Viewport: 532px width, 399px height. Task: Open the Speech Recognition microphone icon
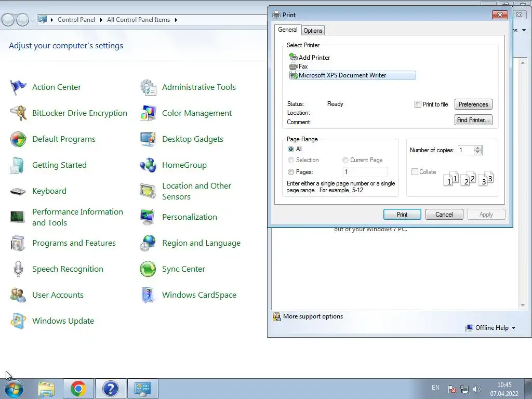click(x=18, y=269)
